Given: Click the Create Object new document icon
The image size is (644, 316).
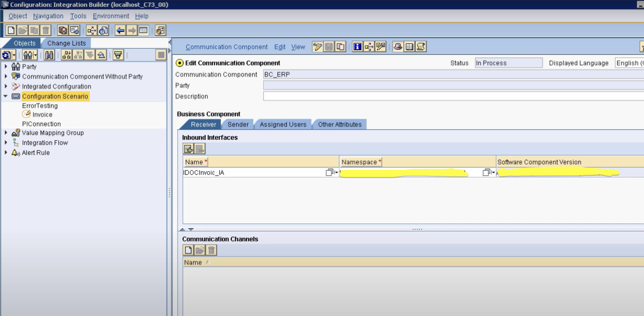Looking at the screenshot, I should (x=11, y=30).
